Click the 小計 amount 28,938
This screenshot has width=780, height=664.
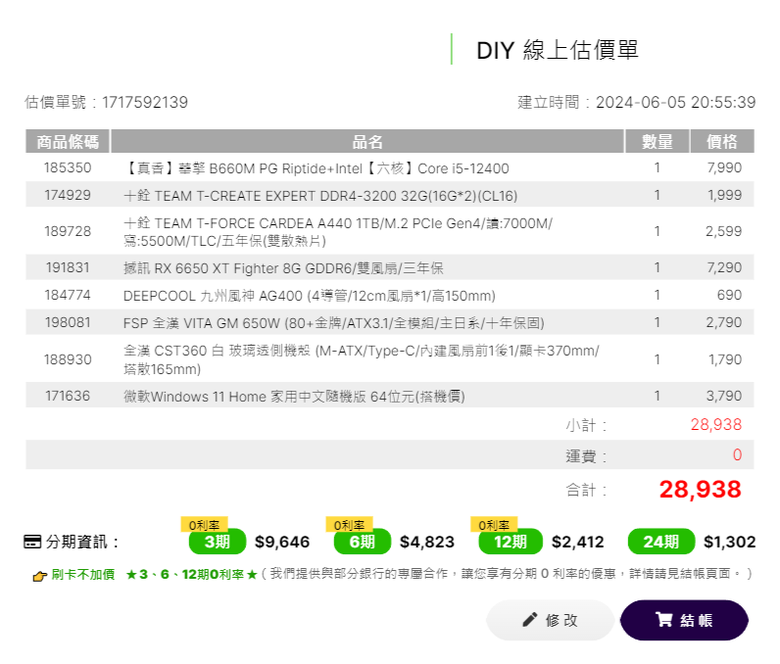[x=716, y=424]
